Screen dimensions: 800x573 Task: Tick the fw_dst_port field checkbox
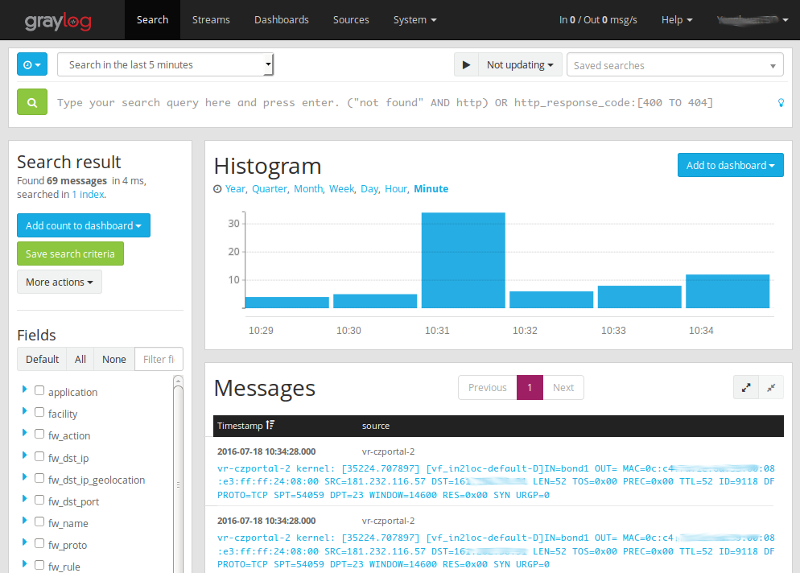click(x=40, y=501)
